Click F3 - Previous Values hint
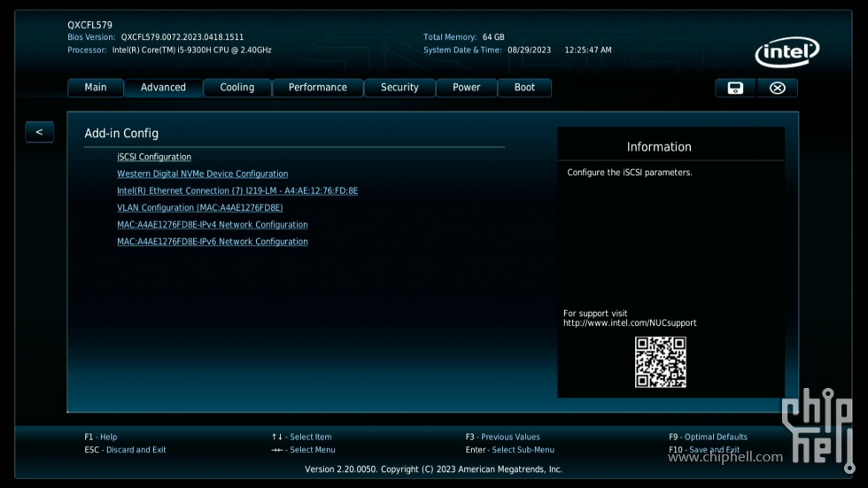The width and height of the screenshot is (868, 488). pos(503,438)
